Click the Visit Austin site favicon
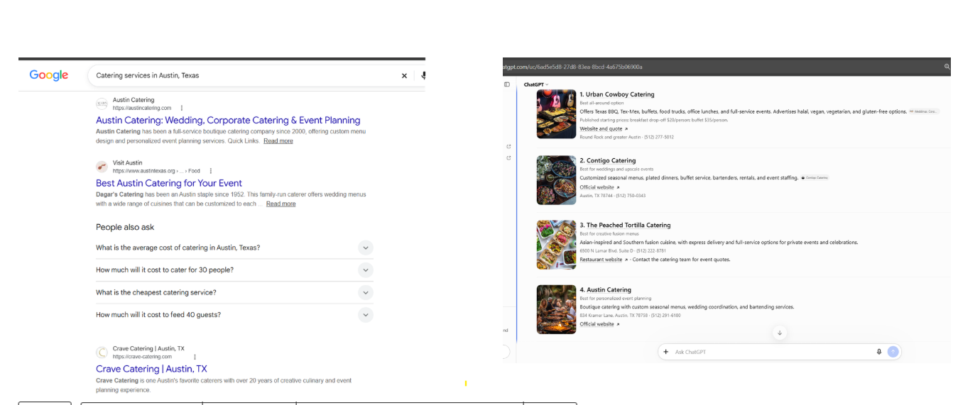980x405 pixels. pos(102,167)
